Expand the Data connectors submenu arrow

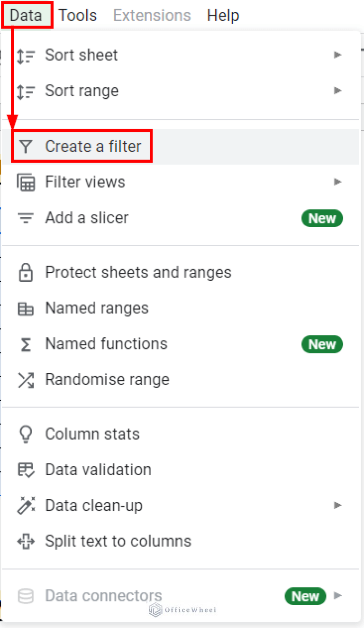coord(338,597)
